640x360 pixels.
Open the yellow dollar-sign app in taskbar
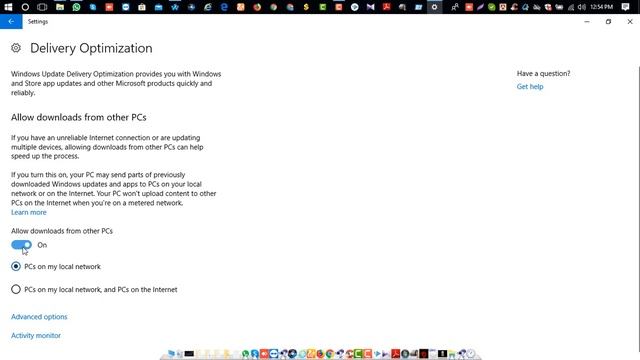click(306, 7)
